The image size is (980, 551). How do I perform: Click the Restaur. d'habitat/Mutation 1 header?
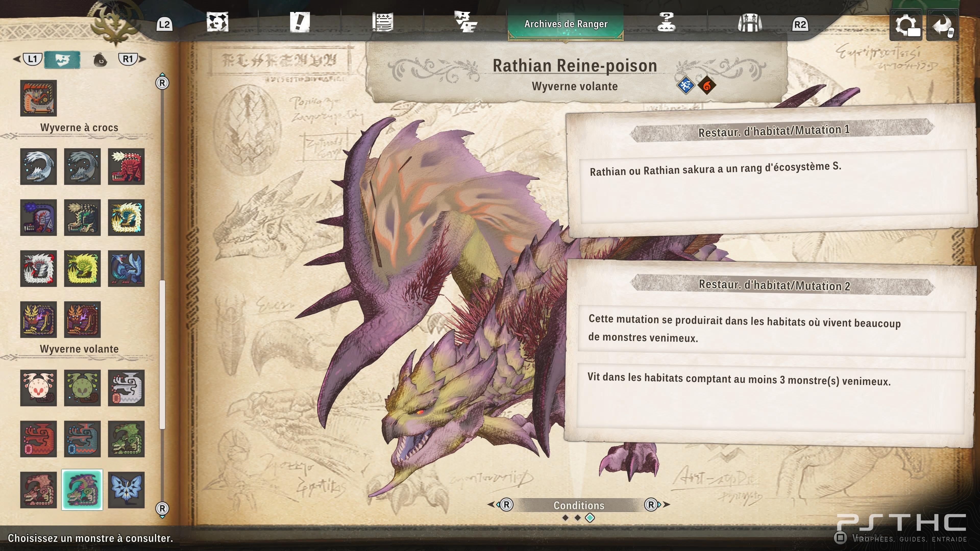point(774,131)
